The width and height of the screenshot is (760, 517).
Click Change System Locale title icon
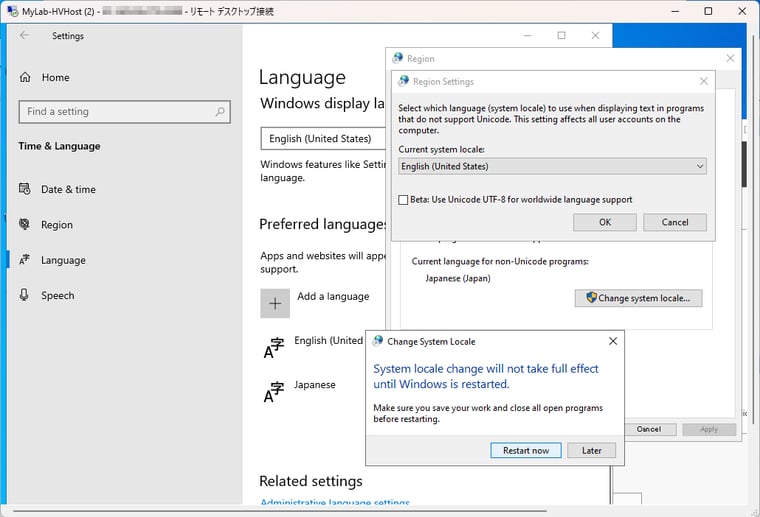pyautogui.click(x=378, y=341)
